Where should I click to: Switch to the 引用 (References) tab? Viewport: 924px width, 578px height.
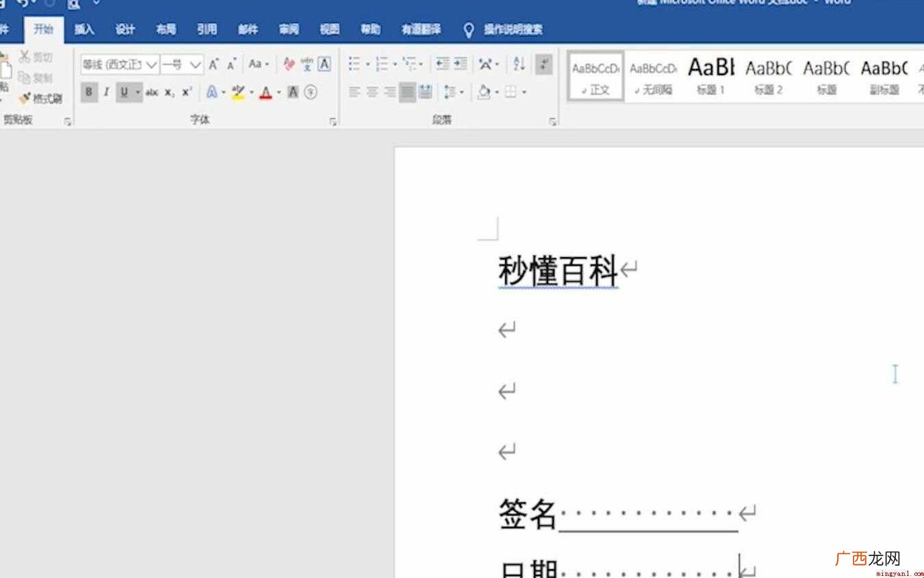207,29
